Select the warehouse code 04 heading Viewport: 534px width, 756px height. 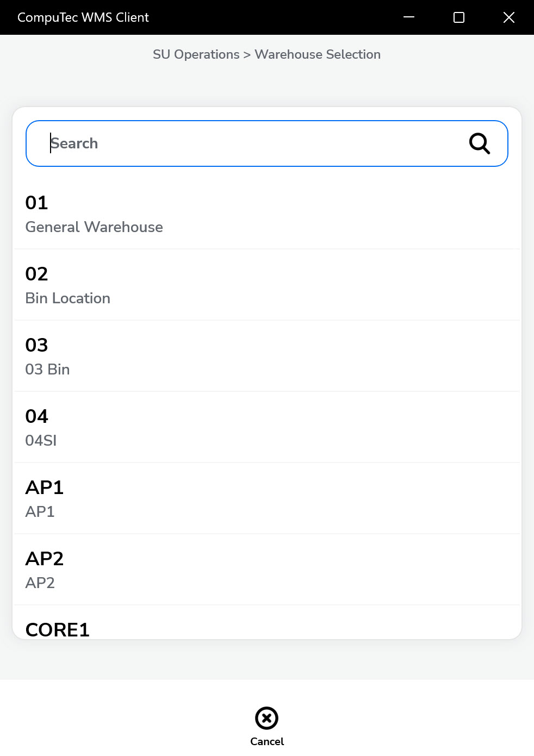[36, 416]
